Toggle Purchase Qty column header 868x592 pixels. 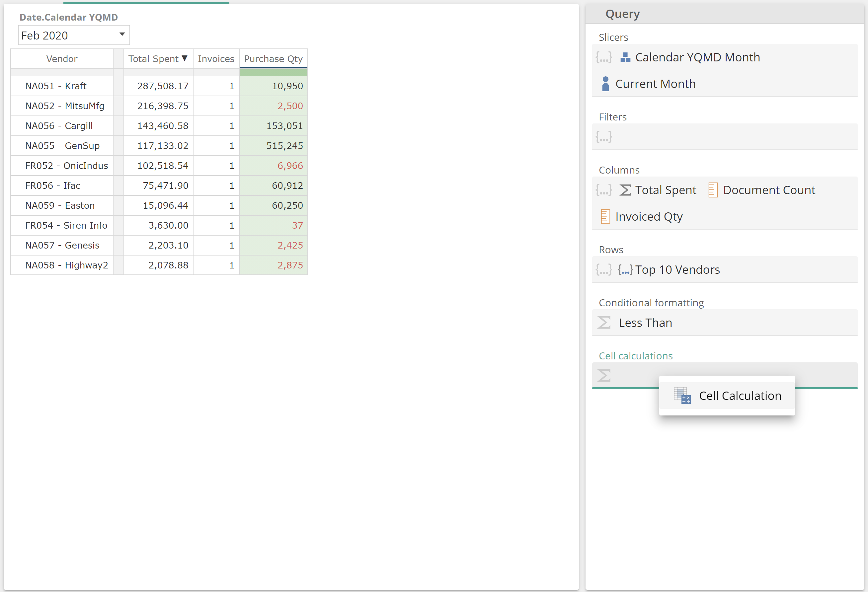point(273,59)
